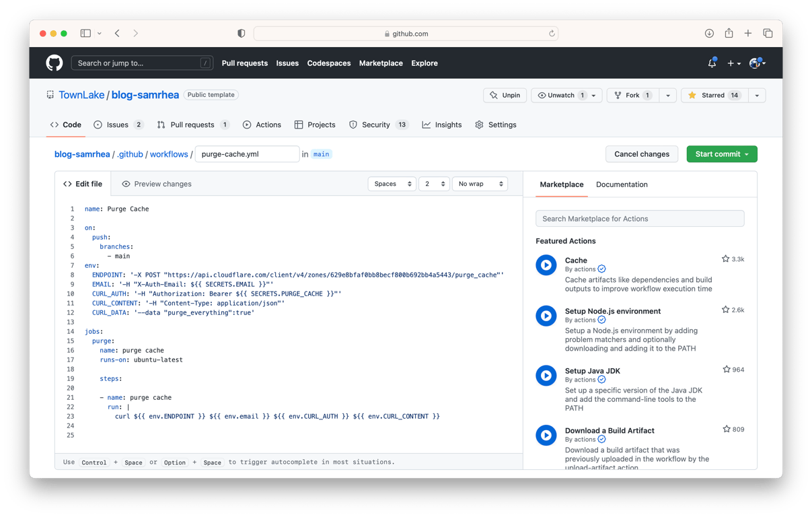Click the Setup Java JDK play icon
The image size is (812, 517).
click(546, 376)
